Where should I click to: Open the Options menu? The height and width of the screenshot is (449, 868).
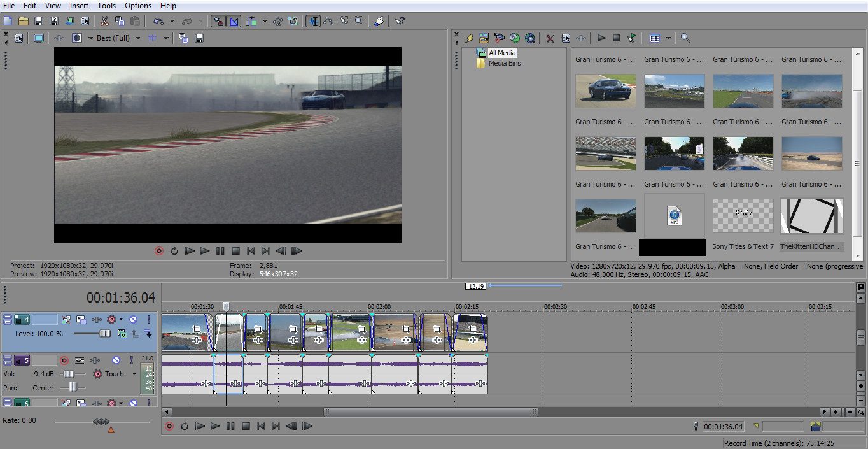pyautogui.click(x=138, y=6)
